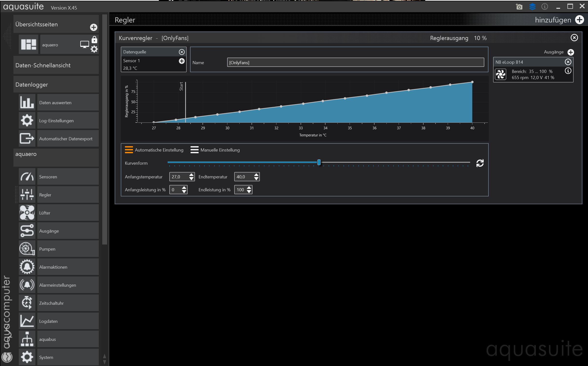588x366 pixels.
Task: Open the Sensoren gauge icon
Action: 27,177
